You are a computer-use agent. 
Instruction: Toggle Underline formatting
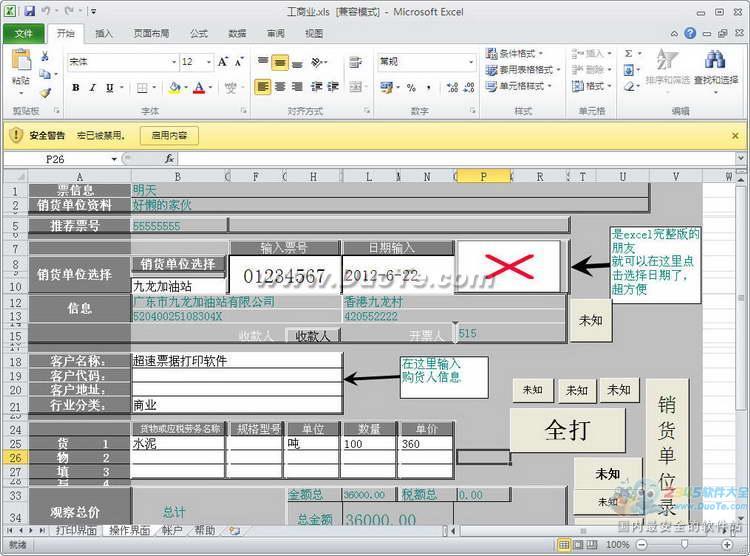pyautogui.click(x=110, y=88)
